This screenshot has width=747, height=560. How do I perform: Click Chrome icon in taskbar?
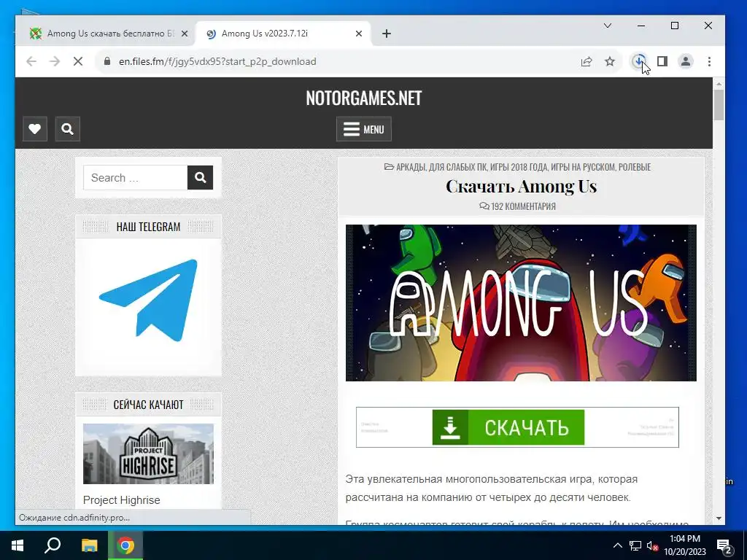click(125, 545)
